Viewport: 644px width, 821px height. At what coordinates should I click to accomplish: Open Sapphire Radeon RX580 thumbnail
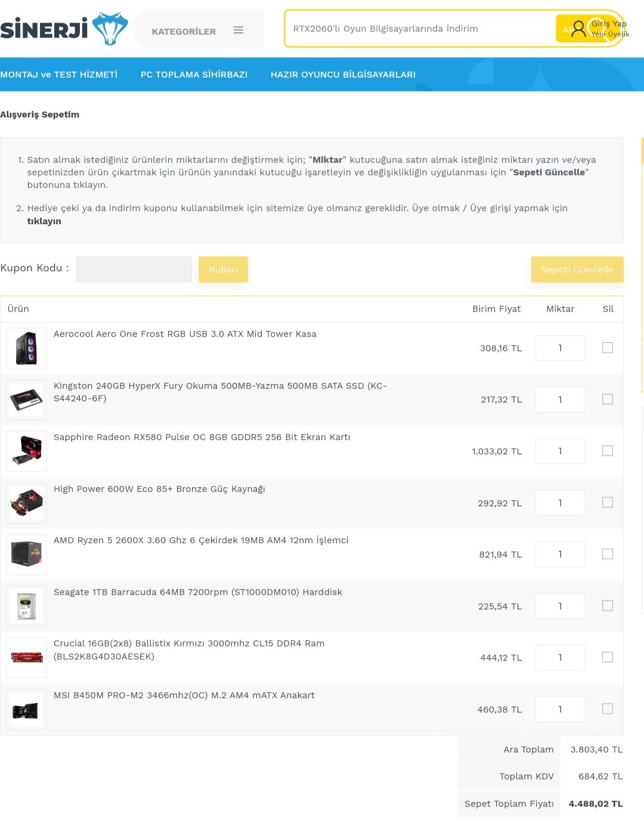tap(26, 451)
